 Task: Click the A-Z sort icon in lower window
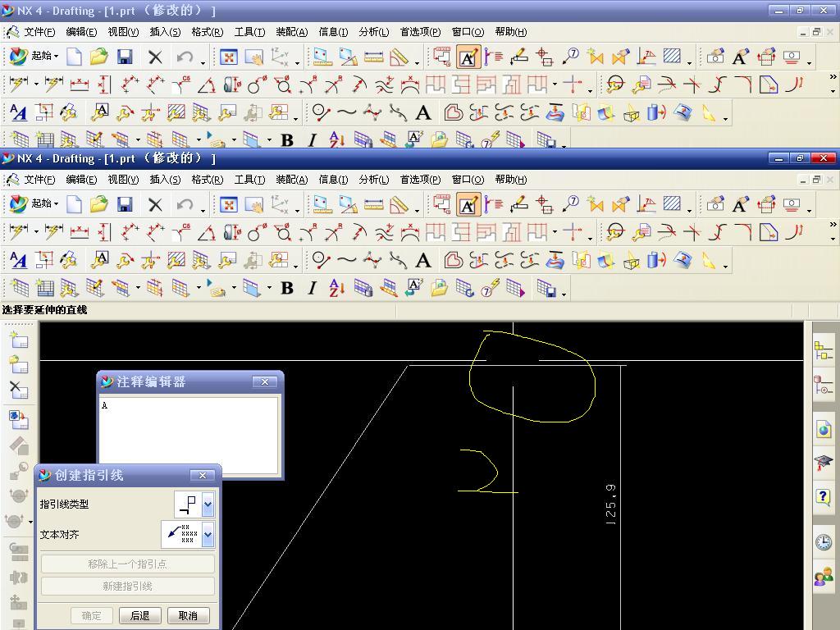tap(337, 288)
